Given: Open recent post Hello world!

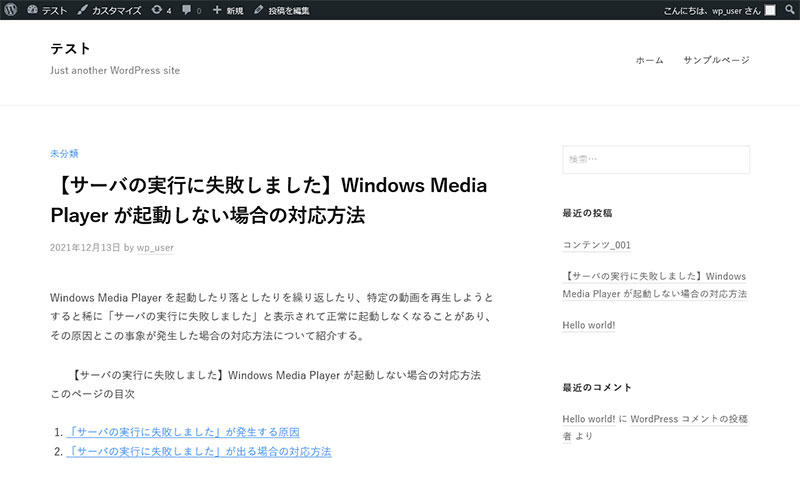Looking at the screenshot, I should 589,325.
